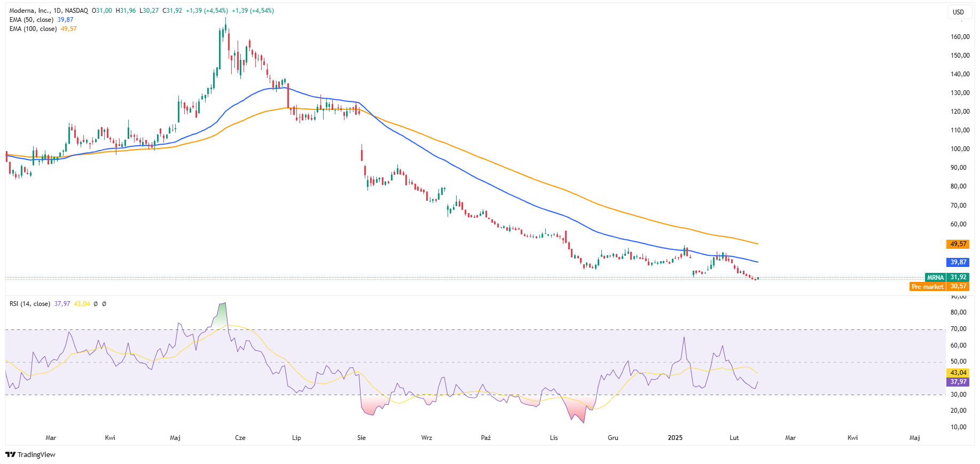Click the Cze month label on time axis
Image resolution: width=980 pixels, height=464 pixels.
coord(240,438)
